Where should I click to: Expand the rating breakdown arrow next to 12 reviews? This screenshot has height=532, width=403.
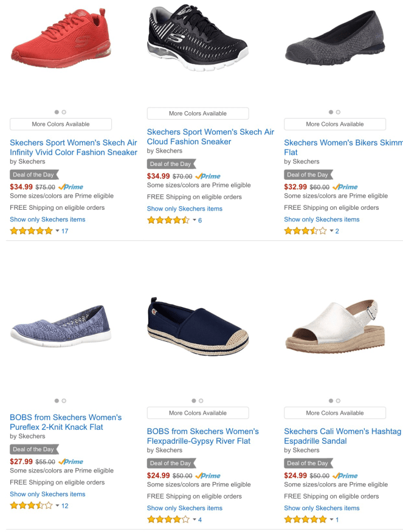click(x=58, y=506)
